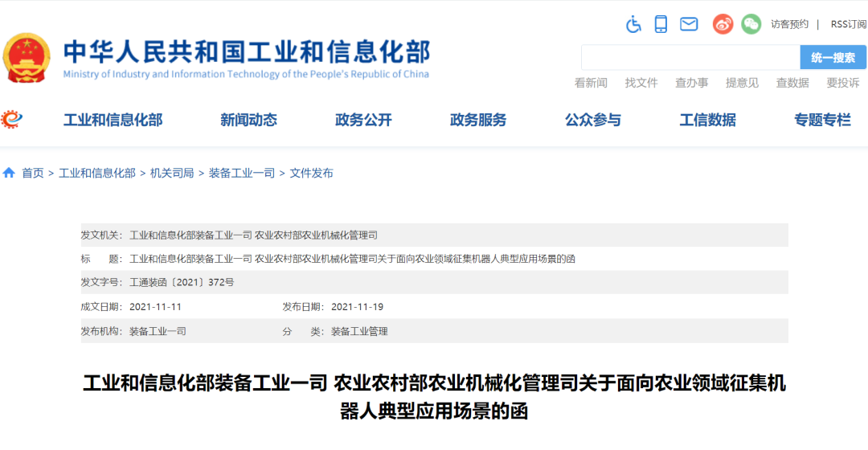Open 工信数据 navigation menu
This screenshot has width=868, height=450.
(x=707, y=120)
